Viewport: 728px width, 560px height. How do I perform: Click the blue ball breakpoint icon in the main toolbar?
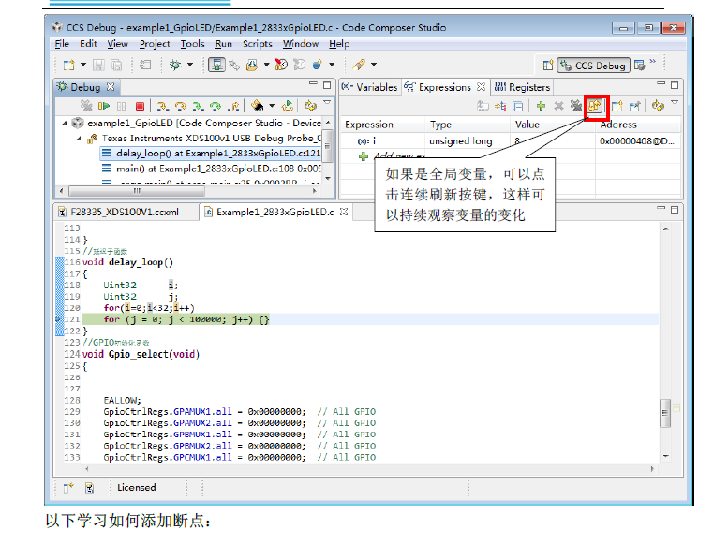coord(318,65)
